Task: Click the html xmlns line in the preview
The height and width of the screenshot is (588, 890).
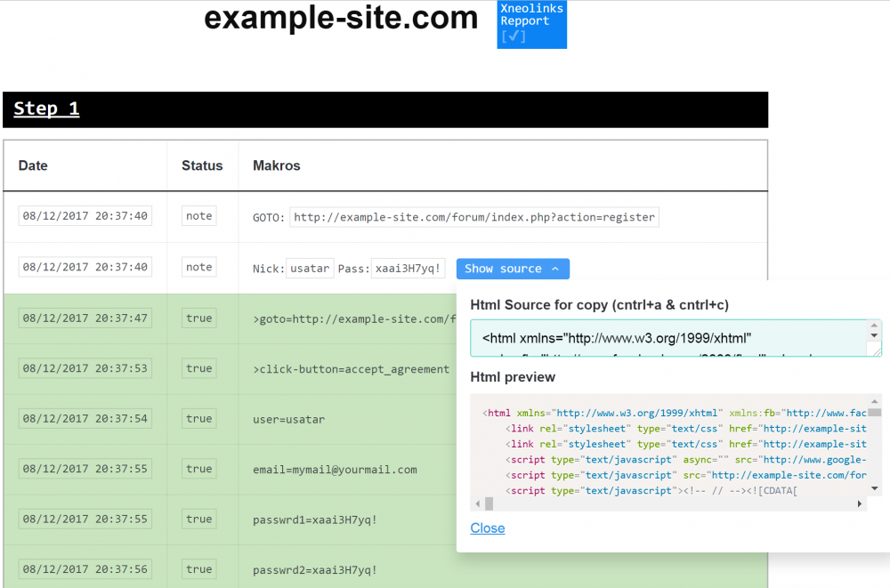Action: (675, 413)
